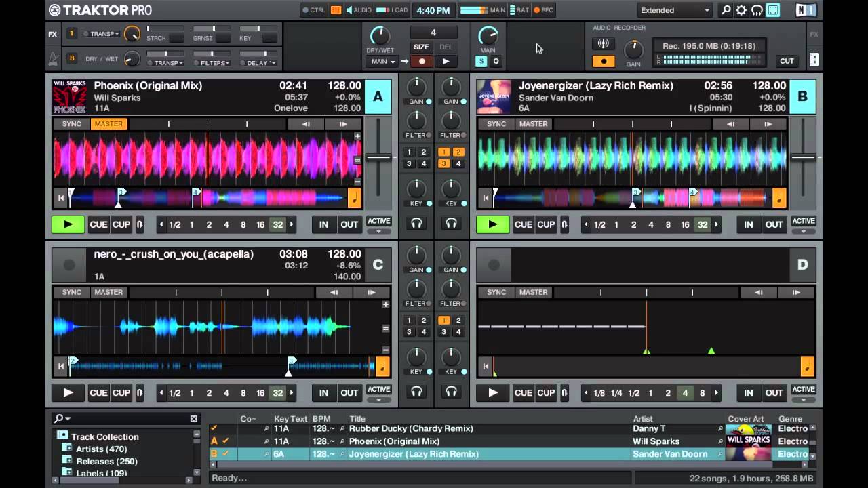The height and width of the screenshot is (488, 868).
Task: Click the loop recorder red record button
Action: coord(421,62)
